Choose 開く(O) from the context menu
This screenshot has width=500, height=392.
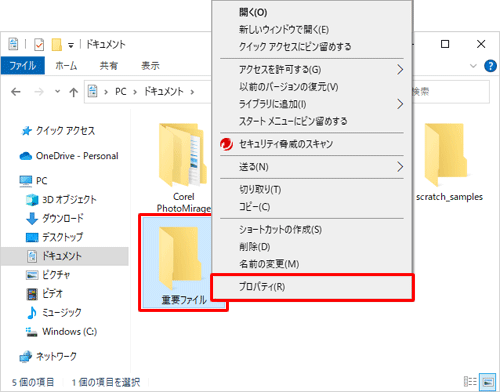click(x=312, y=13)
